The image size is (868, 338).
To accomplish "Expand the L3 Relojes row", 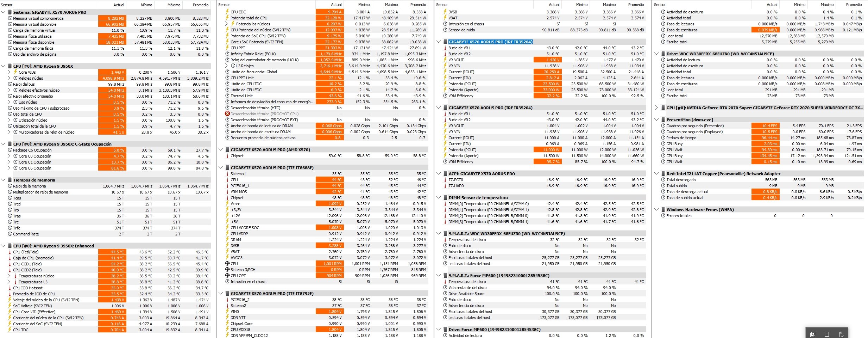I will [227, 66].
